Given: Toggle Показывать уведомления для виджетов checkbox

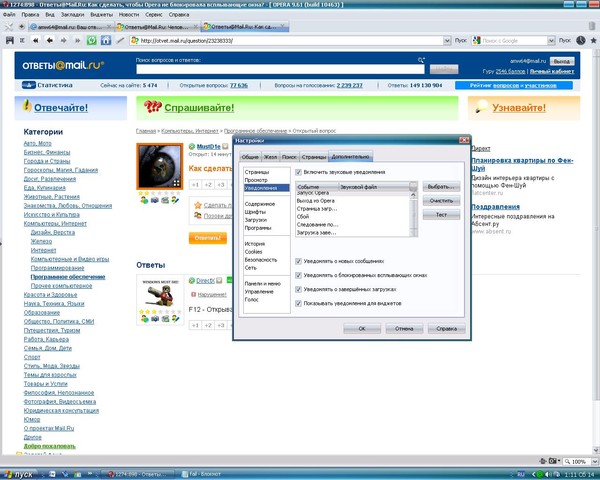Looking at the screenshot, I should (x=298, y=303).
